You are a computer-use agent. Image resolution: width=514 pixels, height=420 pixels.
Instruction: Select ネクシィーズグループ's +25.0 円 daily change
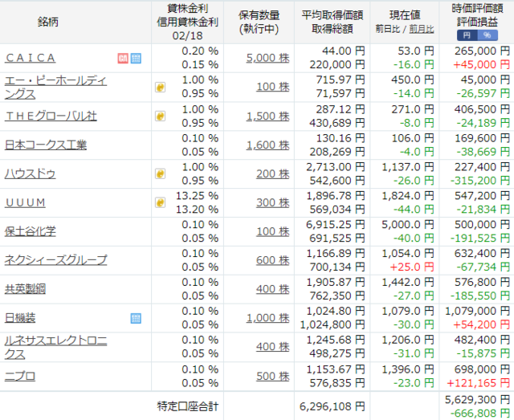[412, 267]
